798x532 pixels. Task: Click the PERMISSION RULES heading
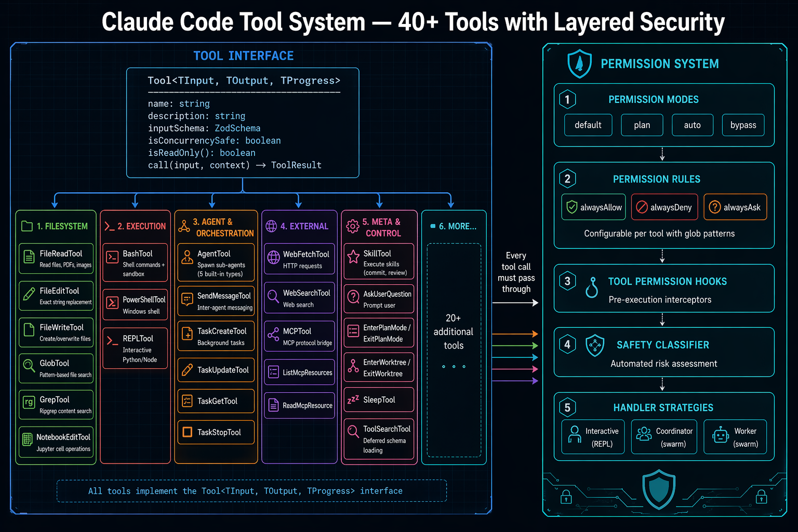click(657, 179)
